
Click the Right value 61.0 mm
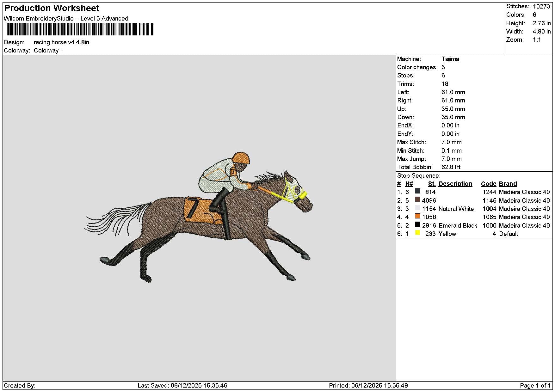point(453,100)
